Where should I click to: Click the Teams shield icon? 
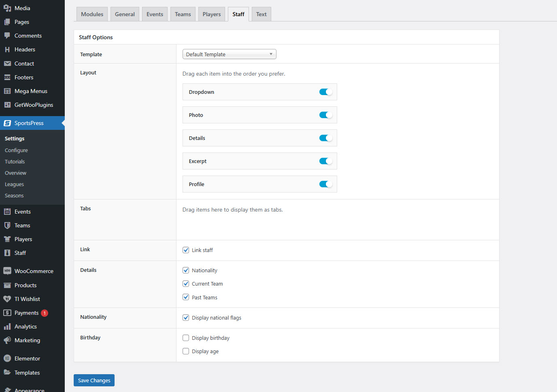coord(7,225)
